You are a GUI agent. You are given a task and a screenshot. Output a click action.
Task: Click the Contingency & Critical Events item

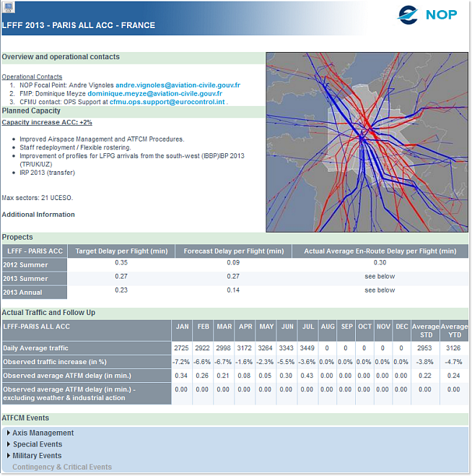point(62,467)
